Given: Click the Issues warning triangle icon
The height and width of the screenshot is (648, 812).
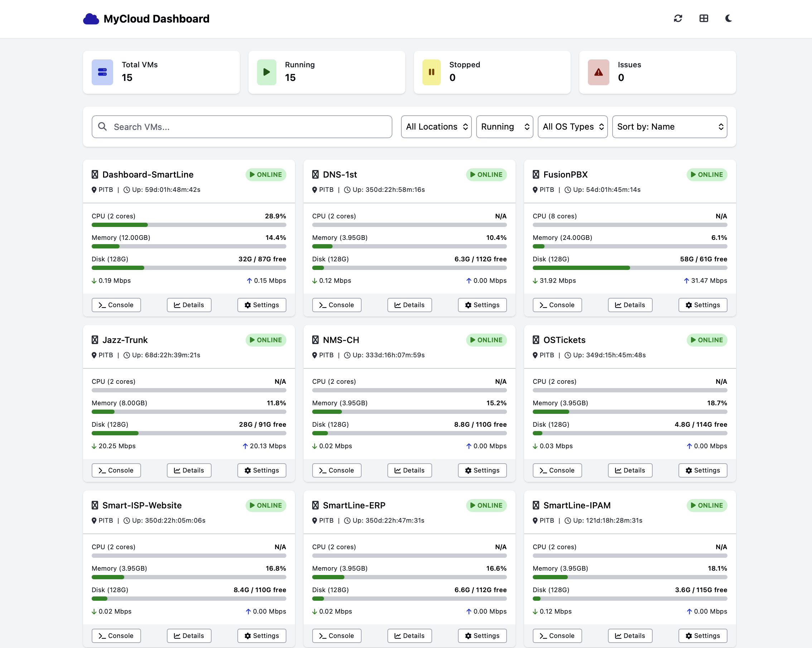Looking at the screenshot, I should pyautogui.click(x=599, y=72).
